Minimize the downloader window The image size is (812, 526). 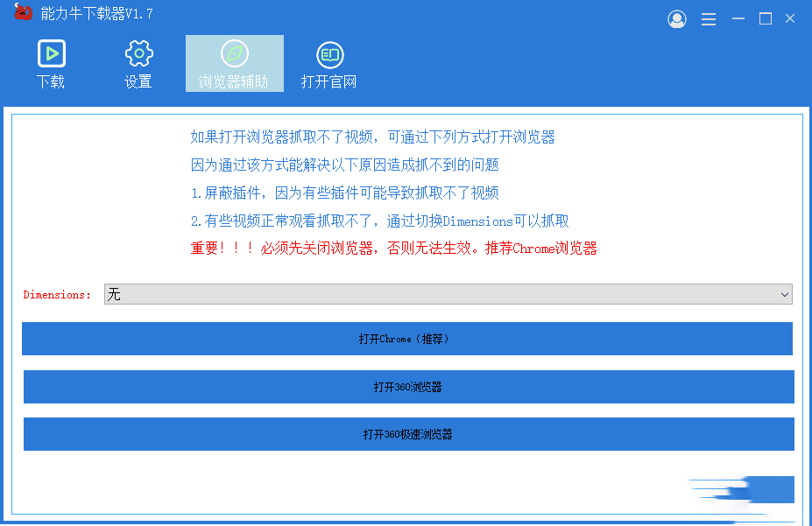coord(738,19)
